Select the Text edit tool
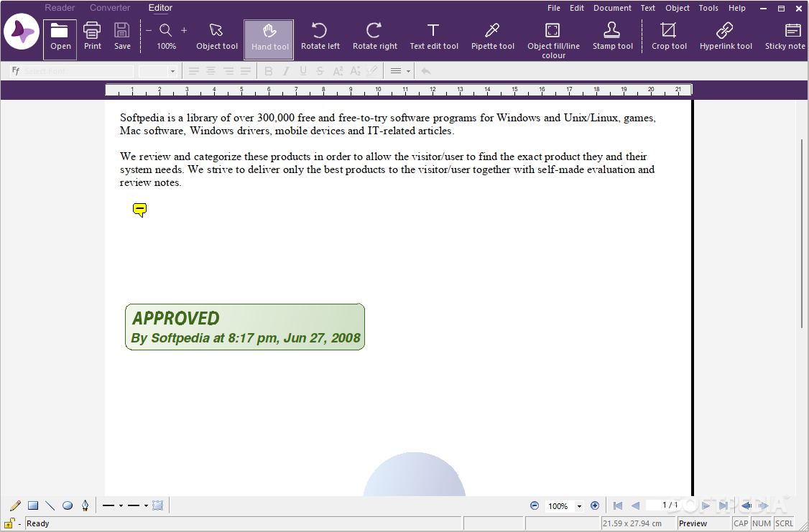The image size is (809, 532). point(434,36)
